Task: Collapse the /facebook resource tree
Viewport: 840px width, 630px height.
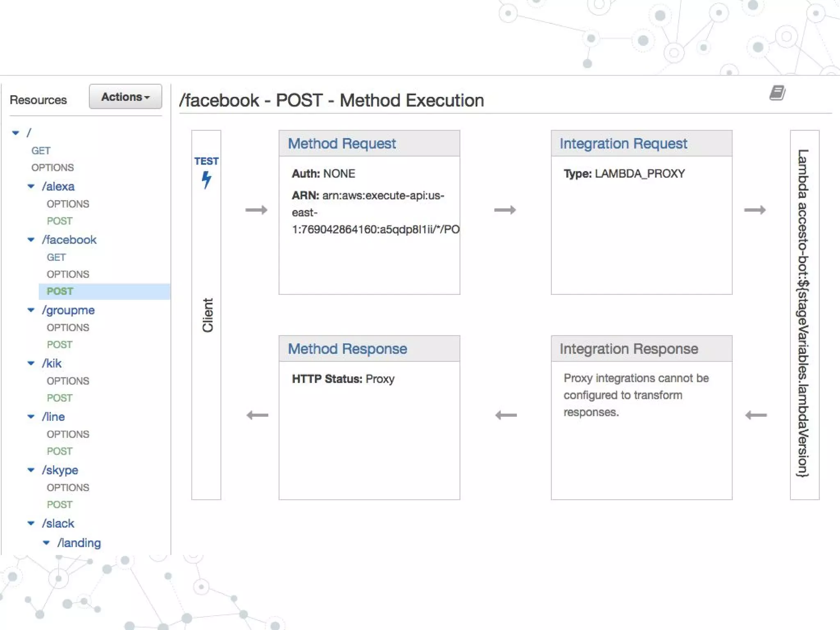Action: click(x=31, y=240)
